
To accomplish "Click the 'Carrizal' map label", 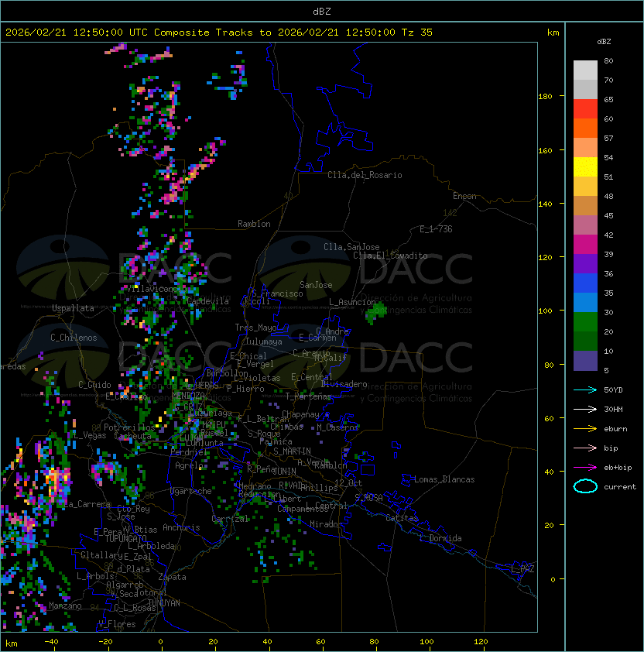I will (x=229, y=519).
